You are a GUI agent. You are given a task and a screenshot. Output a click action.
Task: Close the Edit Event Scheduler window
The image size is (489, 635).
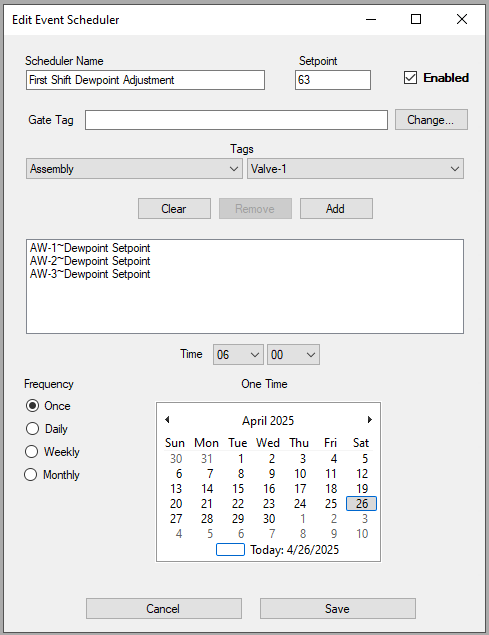(462, 19)
